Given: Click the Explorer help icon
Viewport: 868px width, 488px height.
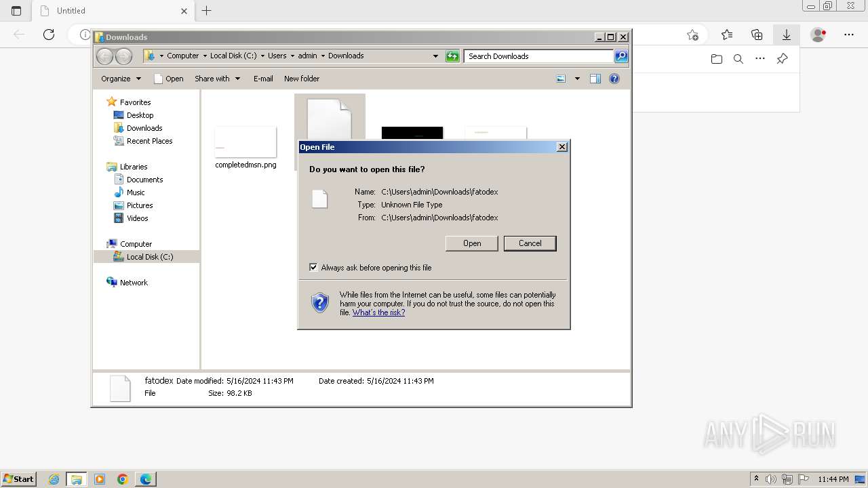Looking at the screenshot, I should tap(614, 79).
